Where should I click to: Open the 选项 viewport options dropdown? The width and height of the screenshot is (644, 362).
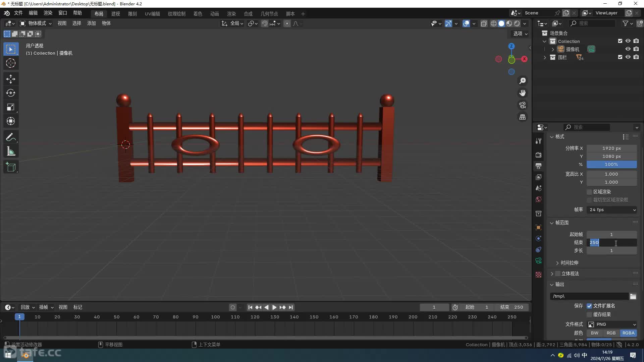tap(520, 34)
